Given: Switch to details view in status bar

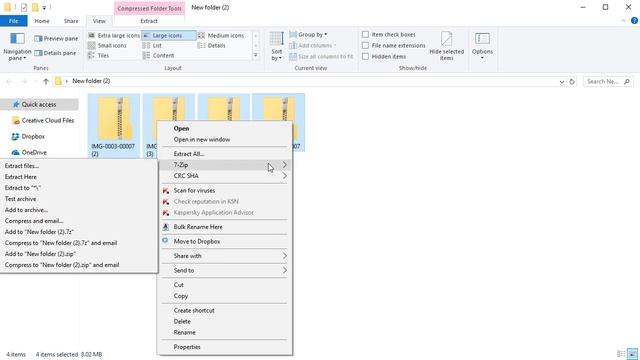Looking at the screenshot, I should click(621, 354).
